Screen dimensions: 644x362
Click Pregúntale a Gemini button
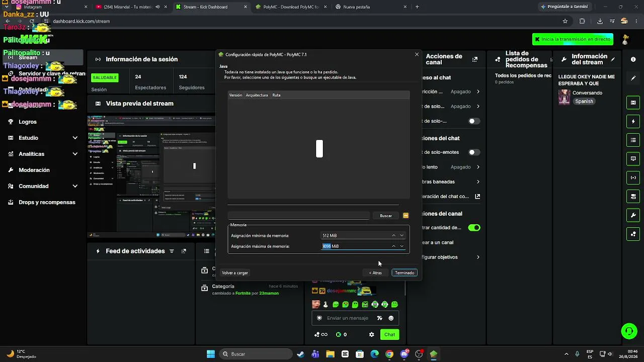point(563,7)
